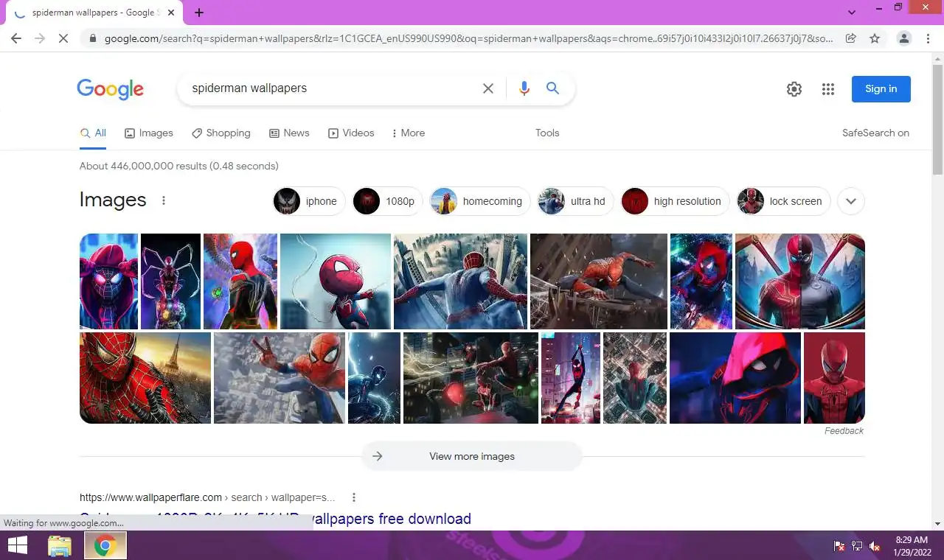Open search Tools options

tap(547, 133)
